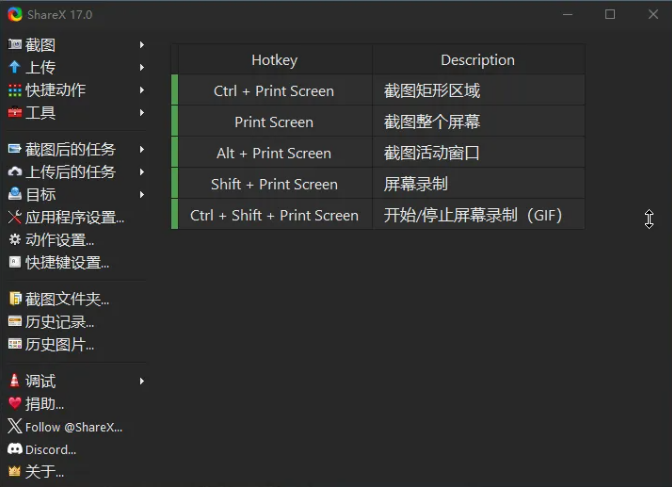Open the 截图后的任务 menu
This screenshot has width=672, height=487.
[76, 149]
